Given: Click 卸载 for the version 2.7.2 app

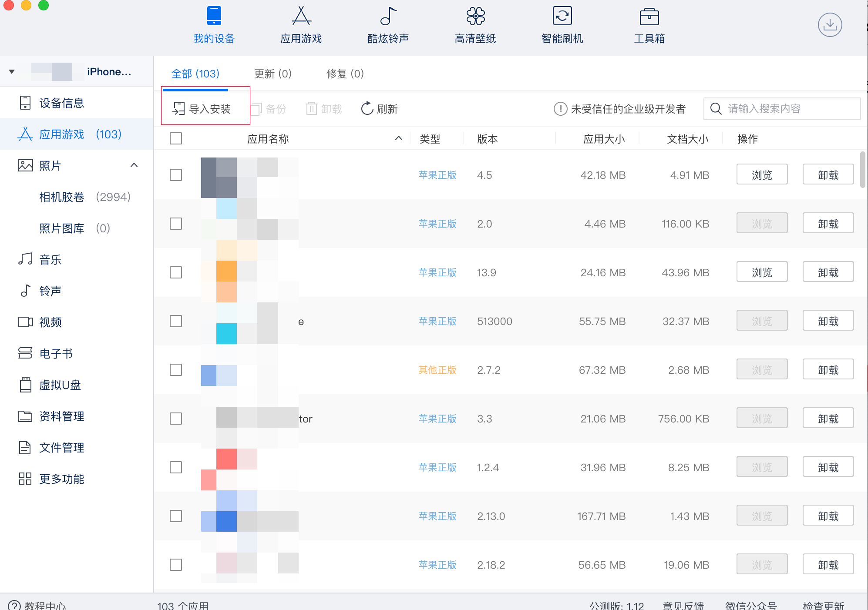Looking at the screenshot, I should point(828,370).
